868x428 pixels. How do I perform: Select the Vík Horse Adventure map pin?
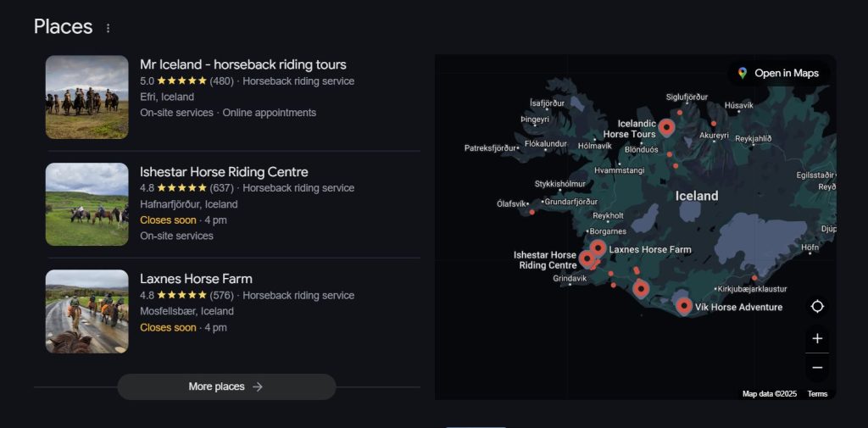click(x=684, y=305)
